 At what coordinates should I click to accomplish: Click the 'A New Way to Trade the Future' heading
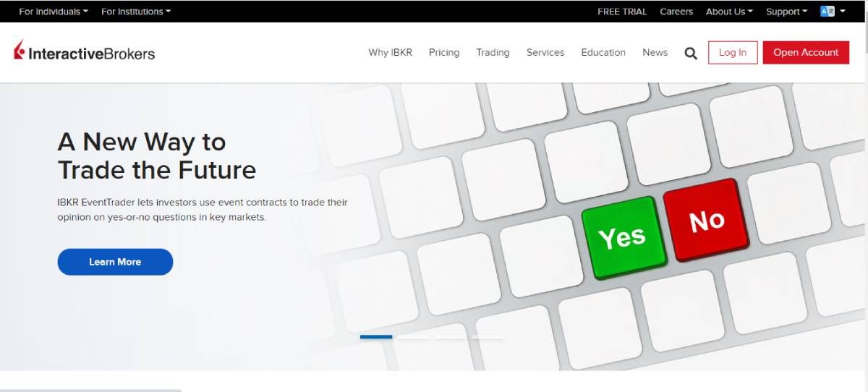pyautogui.click(x=157, y=155)
